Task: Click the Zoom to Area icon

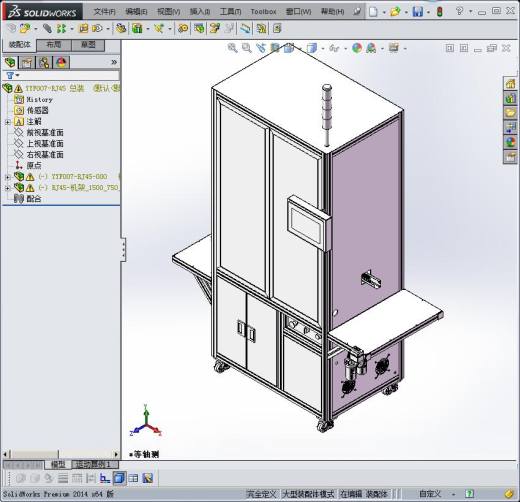Action: click(247, 48)
